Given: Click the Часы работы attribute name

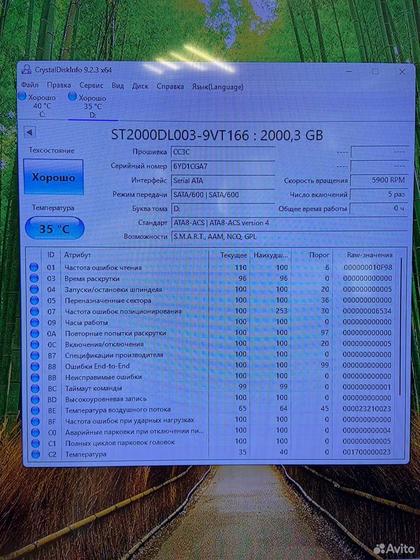Looking at the screenshot, I should (86, 322).
